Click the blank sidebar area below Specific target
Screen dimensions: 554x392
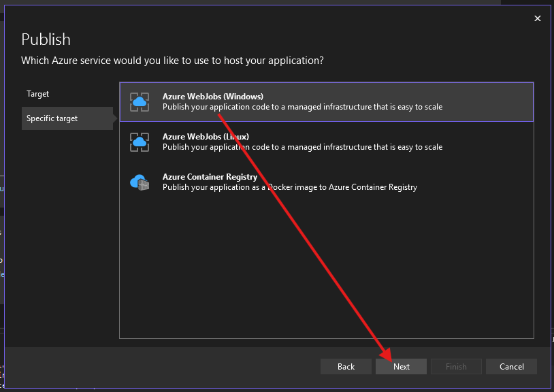(67, 238)
